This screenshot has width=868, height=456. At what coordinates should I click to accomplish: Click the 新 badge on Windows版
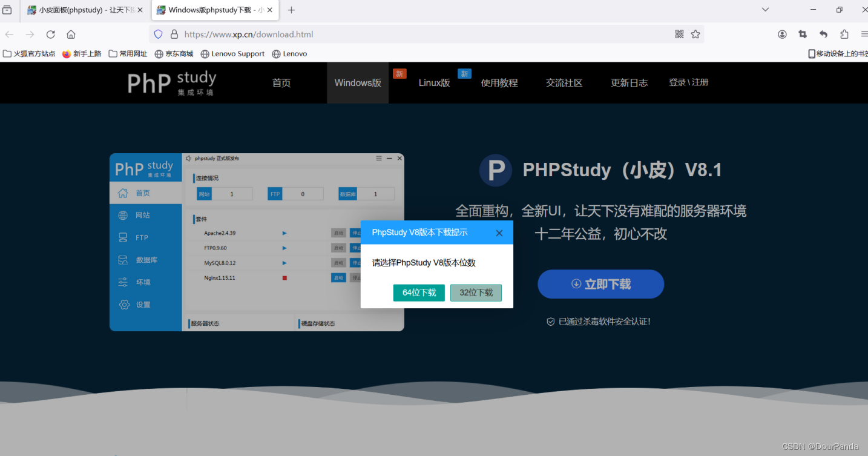[399, 74]
